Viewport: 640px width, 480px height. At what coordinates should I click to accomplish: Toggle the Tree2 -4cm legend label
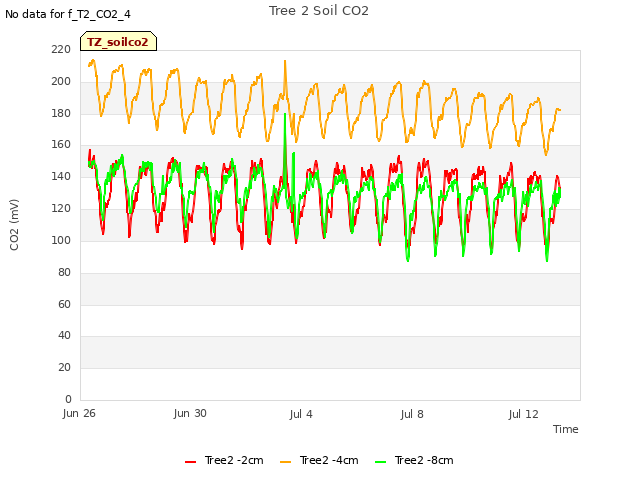pyautogui.click(x=329, y=460)
